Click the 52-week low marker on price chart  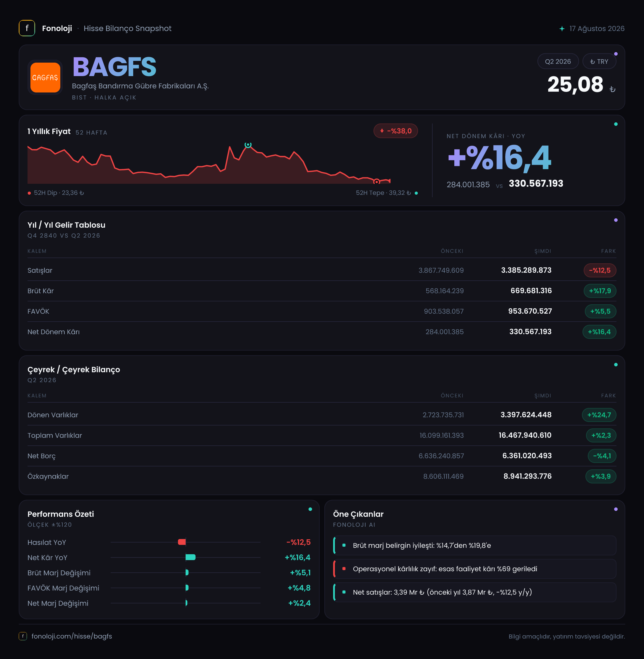click(376, 182)
